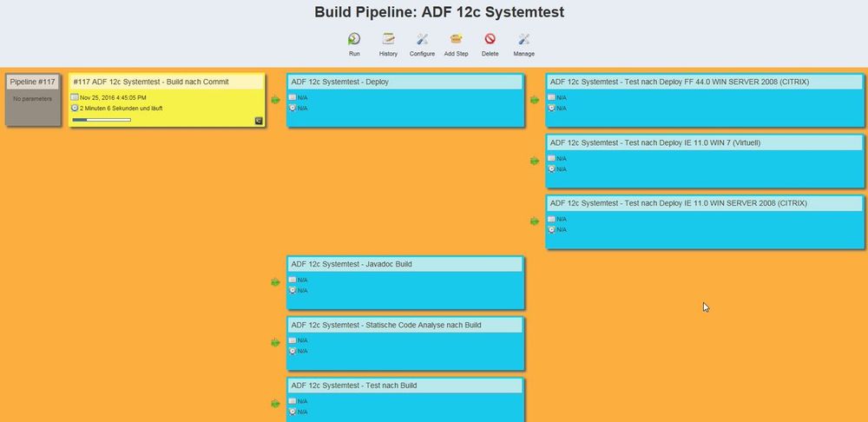Click clock icon in Deploy card
868x422 pixels.
coord(293,108)
